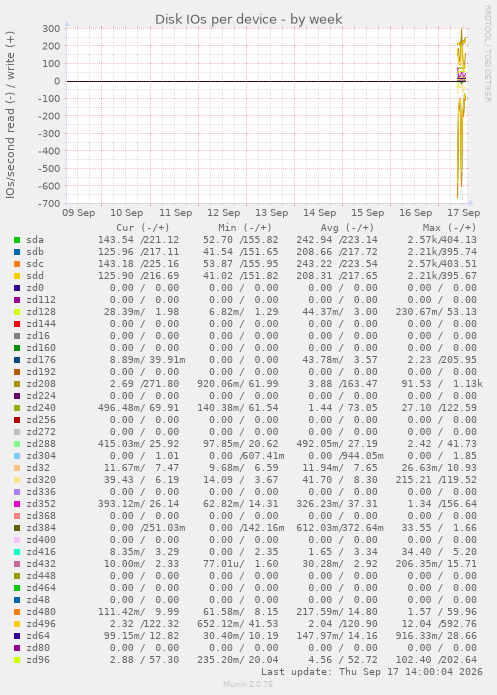Click the 'zd480' device label
Viewport: 497px width, 695px height.
click(41, 612)
